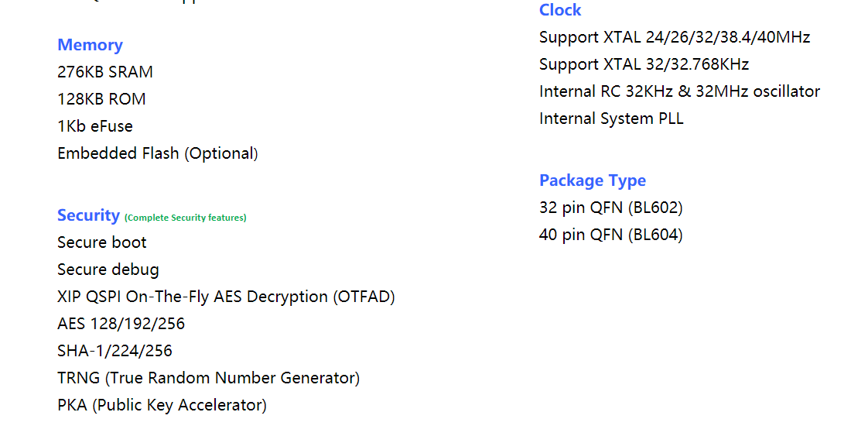
Task: Select the Secure boot line
Action: [x=102, y=242]
